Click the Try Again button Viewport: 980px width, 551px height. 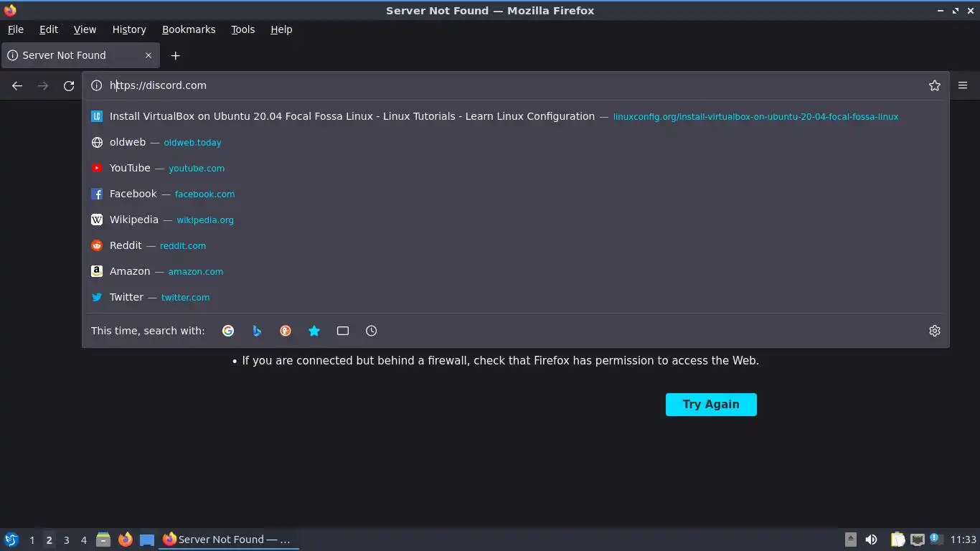click(x=711, y=404)
